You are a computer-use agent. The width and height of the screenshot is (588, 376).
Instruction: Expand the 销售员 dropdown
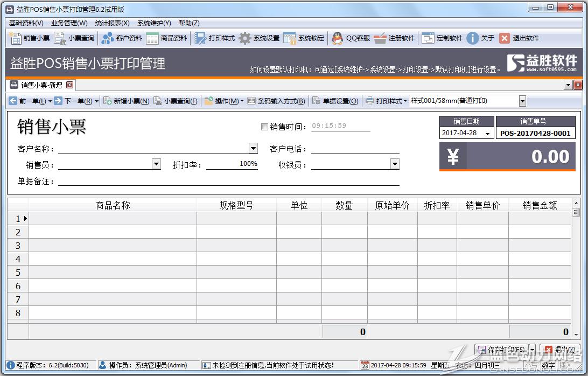tap(156, 164)
